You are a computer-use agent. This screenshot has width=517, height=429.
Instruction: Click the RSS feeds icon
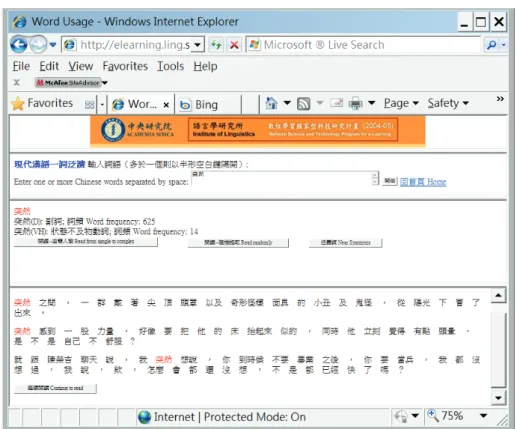click(x=303, y=104)
